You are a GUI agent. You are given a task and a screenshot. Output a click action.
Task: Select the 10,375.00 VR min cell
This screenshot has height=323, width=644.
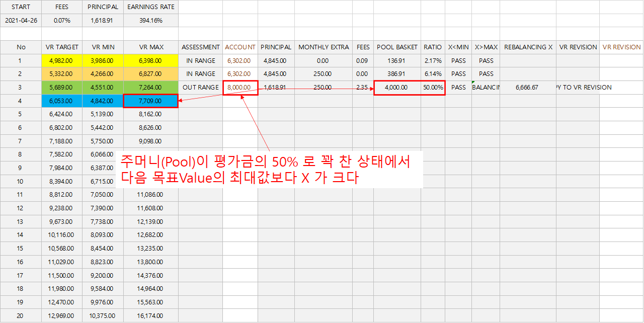click(103, 315)
